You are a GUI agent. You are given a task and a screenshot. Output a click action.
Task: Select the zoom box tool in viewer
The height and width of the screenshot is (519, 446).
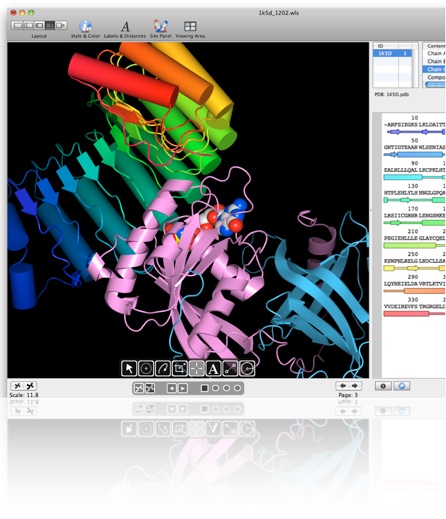tap(180, 368)
